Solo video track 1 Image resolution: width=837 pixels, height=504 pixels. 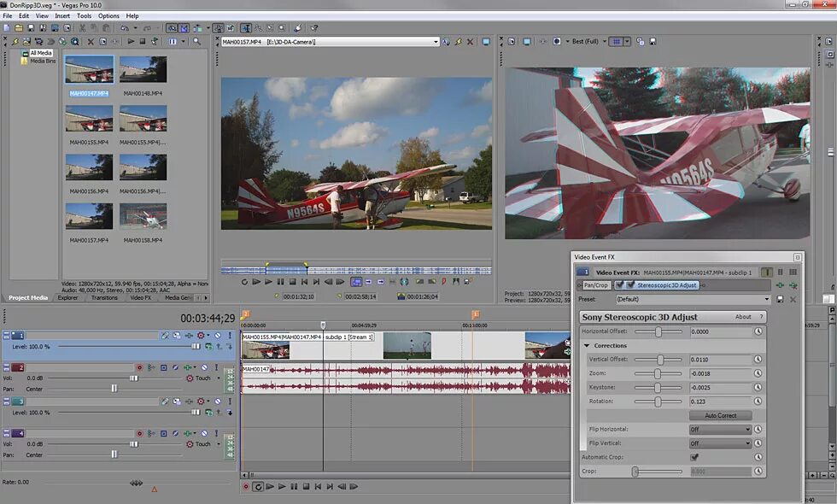tap(230, 335)
